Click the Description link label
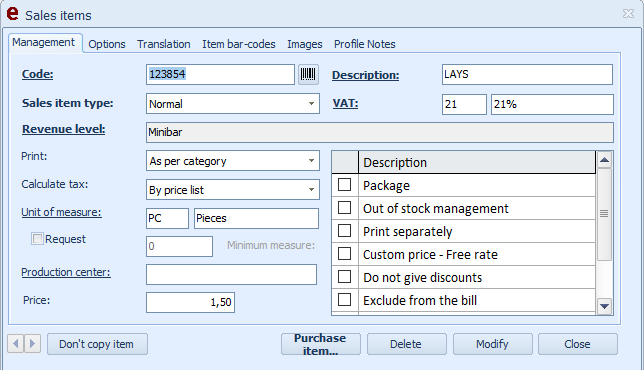This screenshot has width=644, height=370. pos(366,75)
